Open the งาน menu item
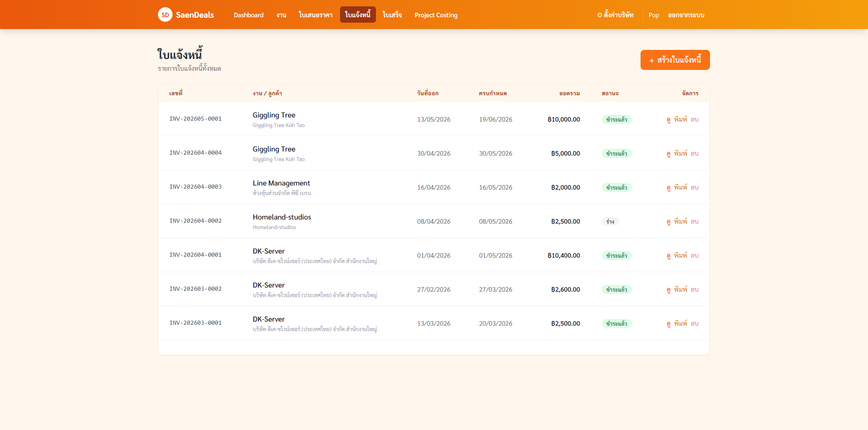Viewport: 868px width, 430px height. click(x=281, y=15)
